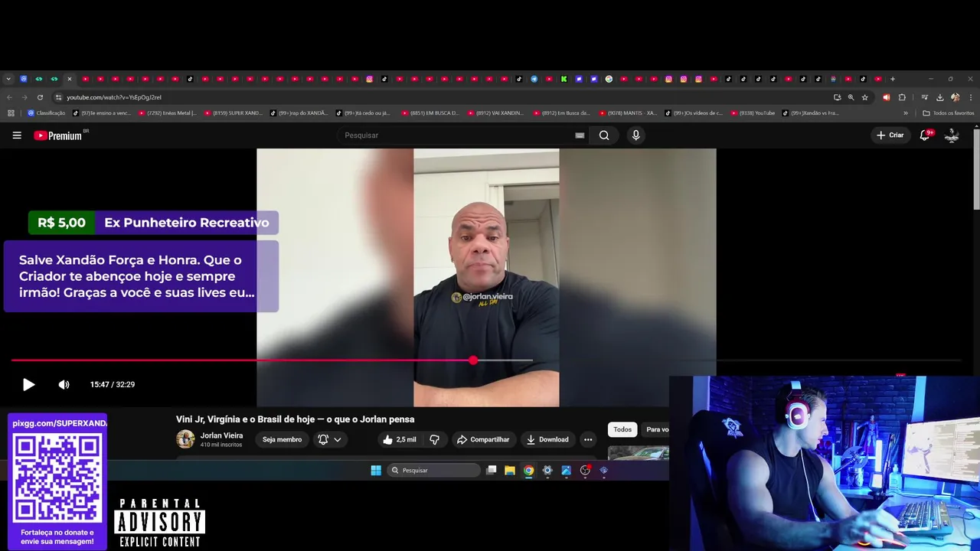View site information icon in address bar
Image resolution: width=980 pixels, height=551 pixels.
pyautogui.click(x=58, y=97)
